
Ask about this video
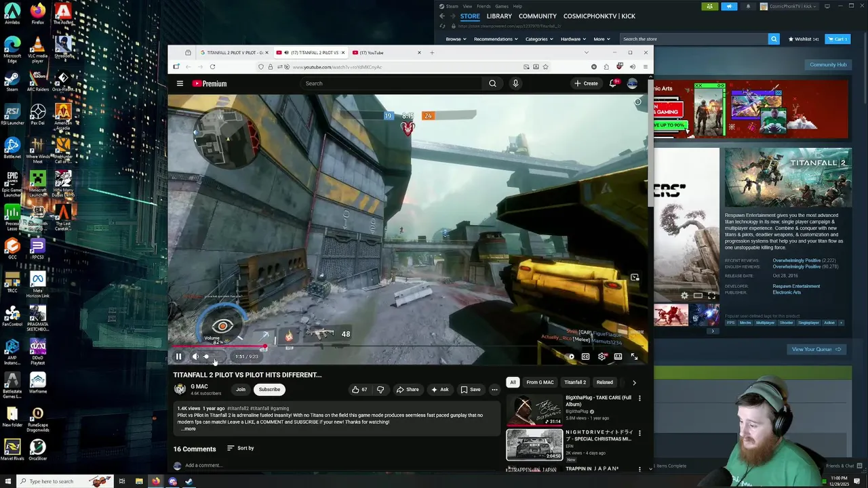click(x=439, y=390)
